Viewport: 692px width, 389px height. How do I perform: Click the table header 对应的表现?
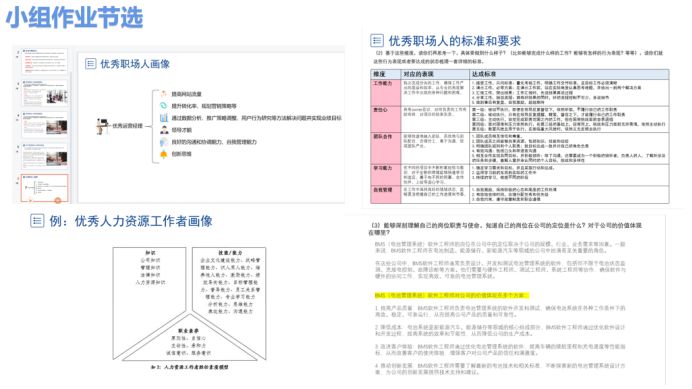[435, 74]
